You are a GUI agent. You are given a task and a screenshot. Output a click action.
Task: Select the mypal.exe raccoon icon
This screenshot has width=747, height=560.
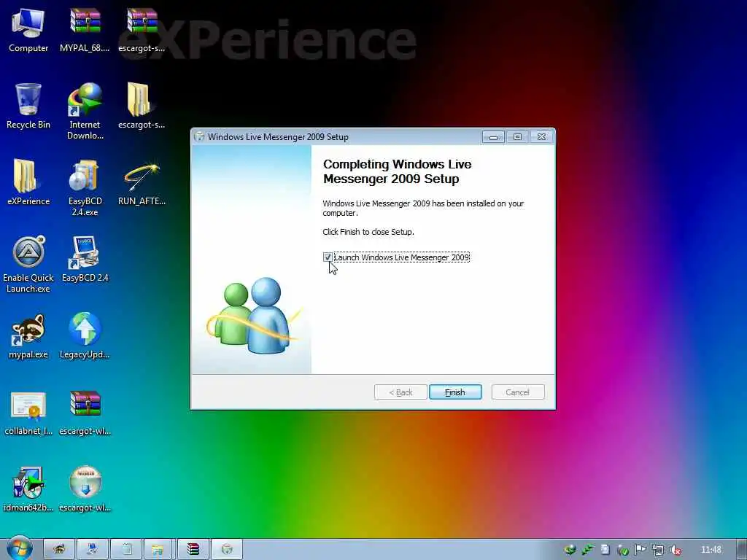(x=28, y=335)
